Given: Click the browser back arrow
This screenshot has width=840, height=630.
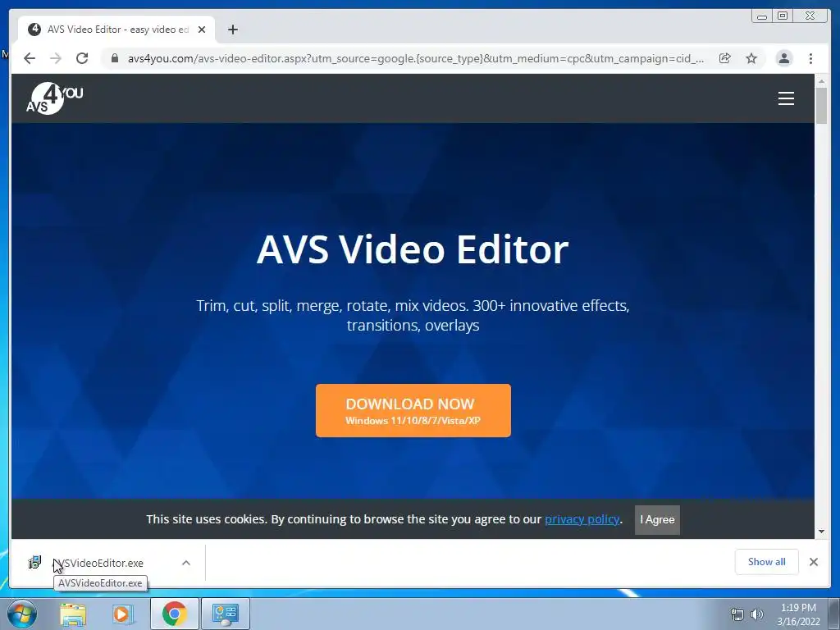Looking at the screenshot, I should (30, 58).
